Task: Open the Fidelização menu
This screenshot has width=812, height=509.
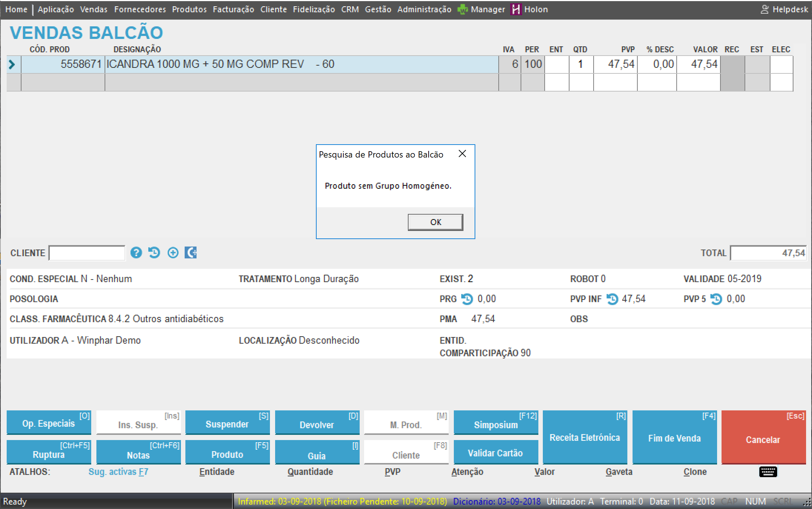Action: point(314,9)
